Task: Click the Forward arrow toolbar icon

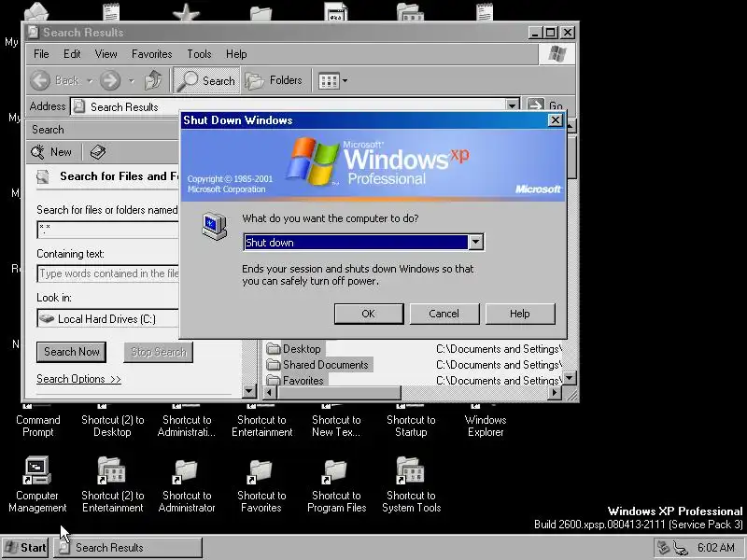Action: [110, 80]
